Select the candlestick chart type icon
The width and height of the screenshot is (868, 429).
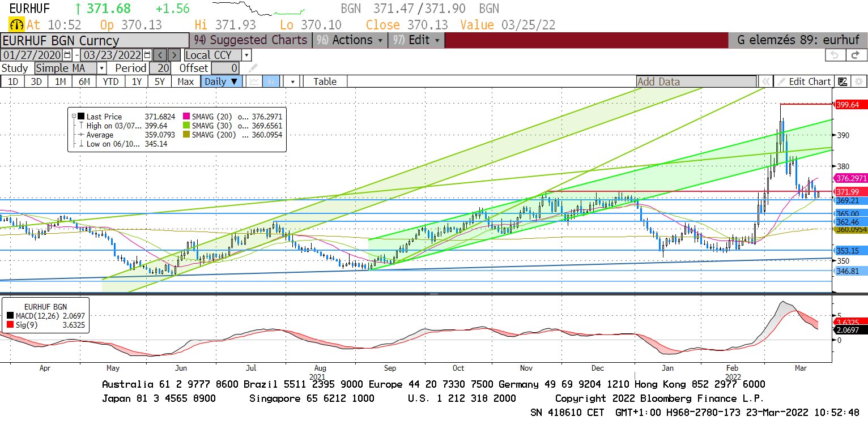click(x=271, y=81)
